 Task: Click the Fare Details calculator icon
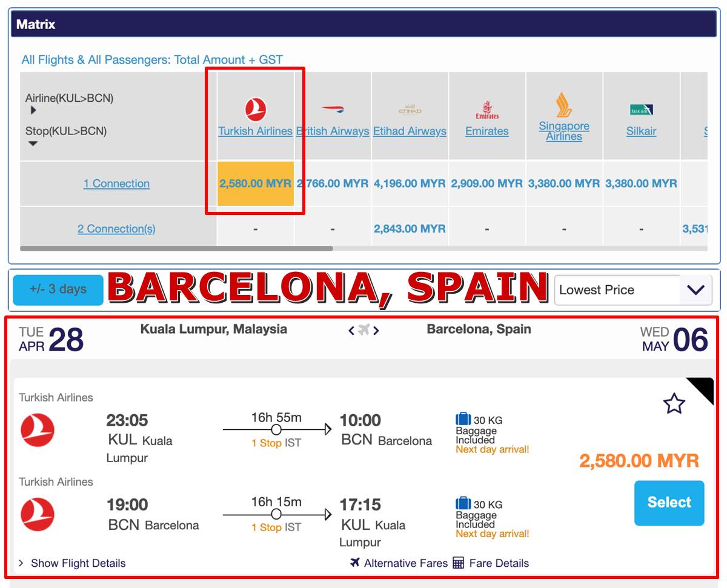(459, 563)
